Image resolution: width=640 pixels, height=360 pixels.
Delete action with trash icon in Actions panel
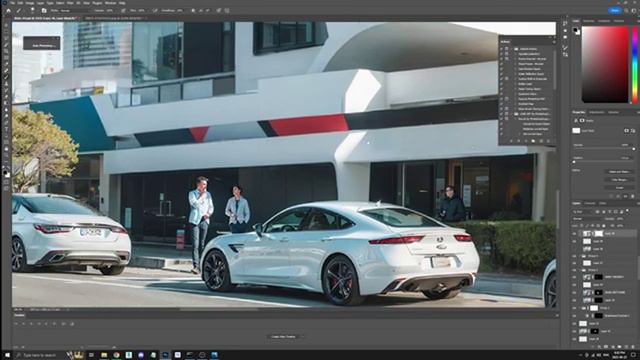[x=548, y=141]
